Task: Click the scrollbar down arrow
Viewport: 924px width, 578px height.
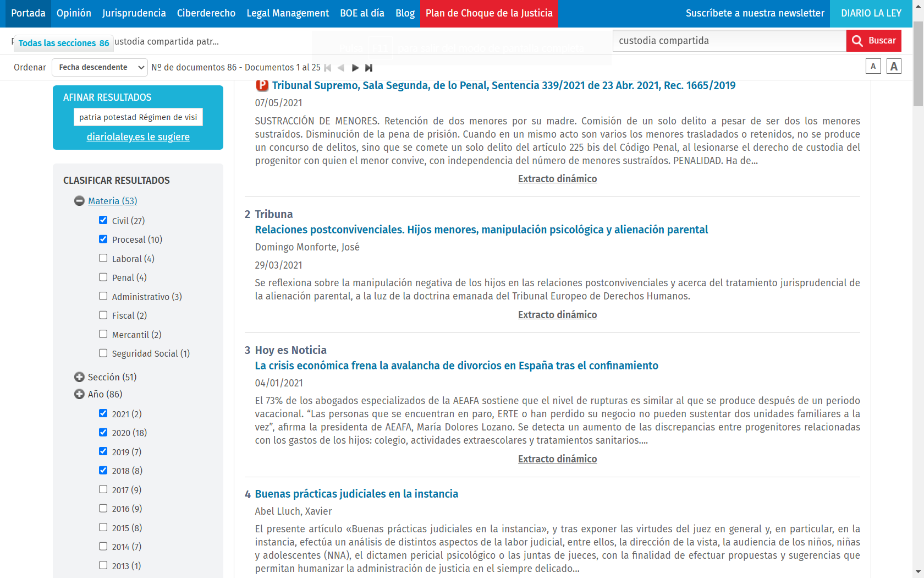Action: point(918,572)
